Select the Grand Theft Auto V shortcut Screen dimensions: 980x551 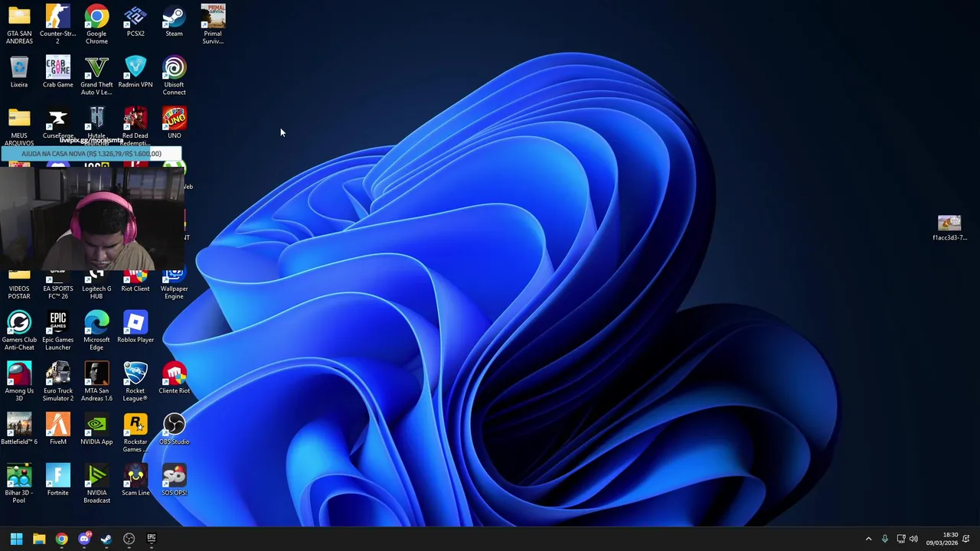pyautogui.click(x=96, y=76)
